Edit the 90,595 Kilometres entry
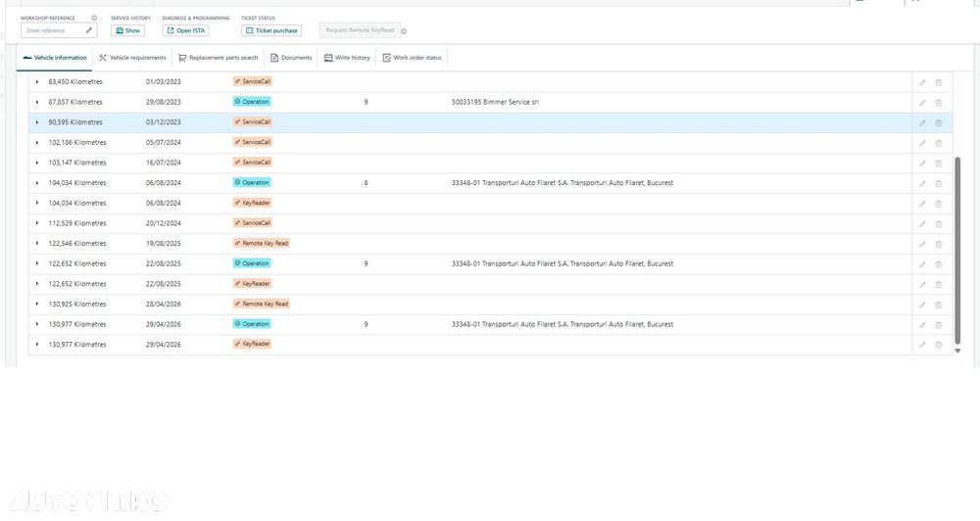This screenshot has width=980, height=521. click(922, 123)
